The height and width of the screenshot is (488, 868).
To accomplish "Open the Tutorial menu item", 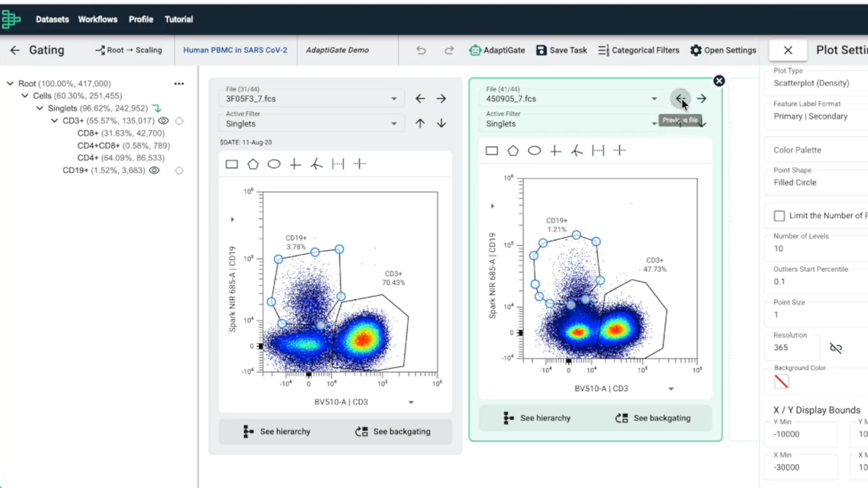I will (179, 19).
